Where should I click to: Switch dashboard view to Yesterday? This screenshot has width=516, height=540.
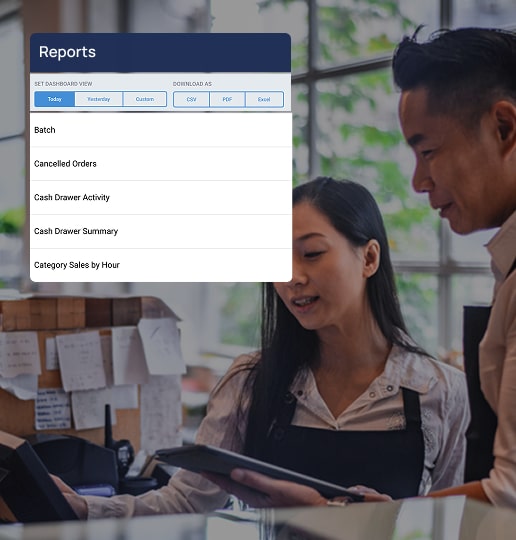pyautogui.click(x=99, y=99)
